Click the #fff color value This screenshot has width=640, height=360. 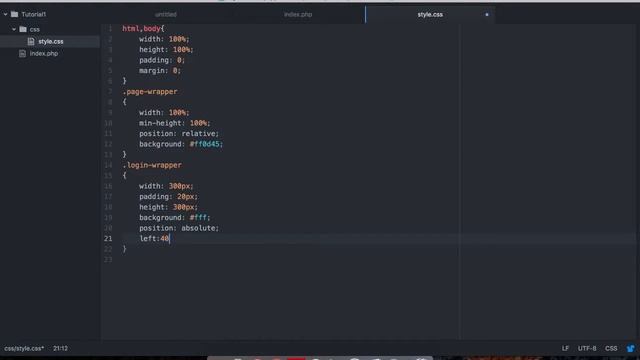point(198,218)
